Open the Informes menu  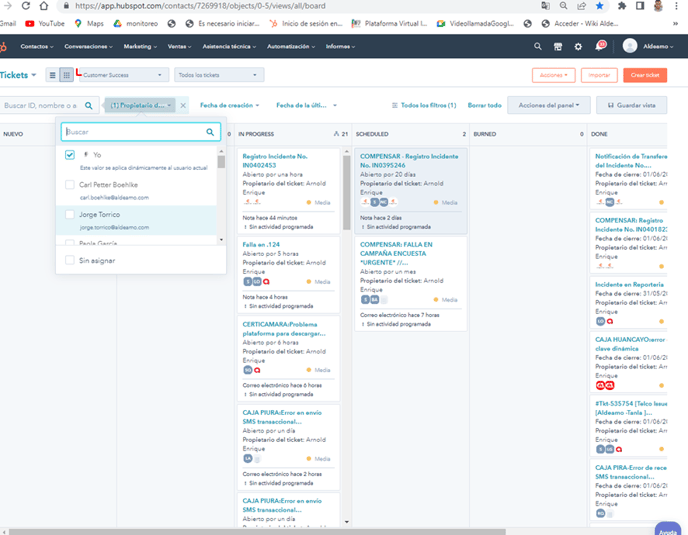click(x=340, y=47)
